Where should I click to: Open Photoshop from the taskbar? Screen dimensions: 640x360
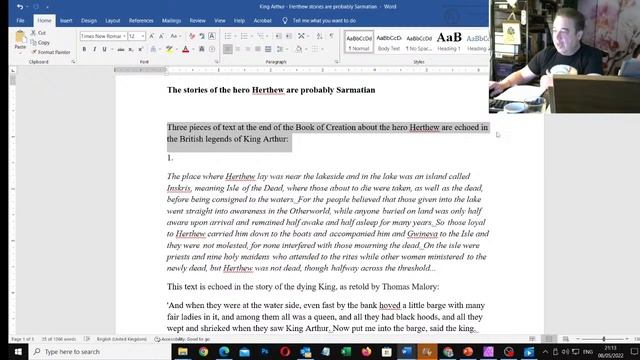pos(264,351)
